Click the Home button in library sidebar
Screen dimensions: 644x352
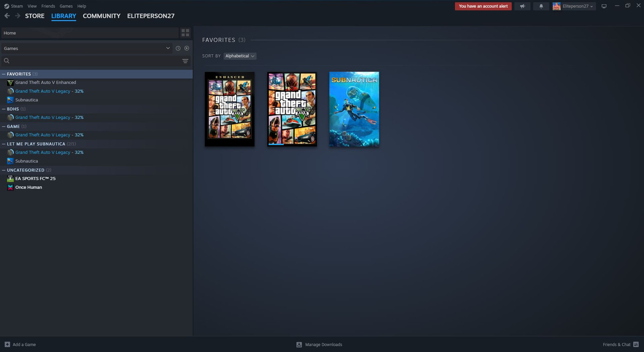click(x=90, y=33)
